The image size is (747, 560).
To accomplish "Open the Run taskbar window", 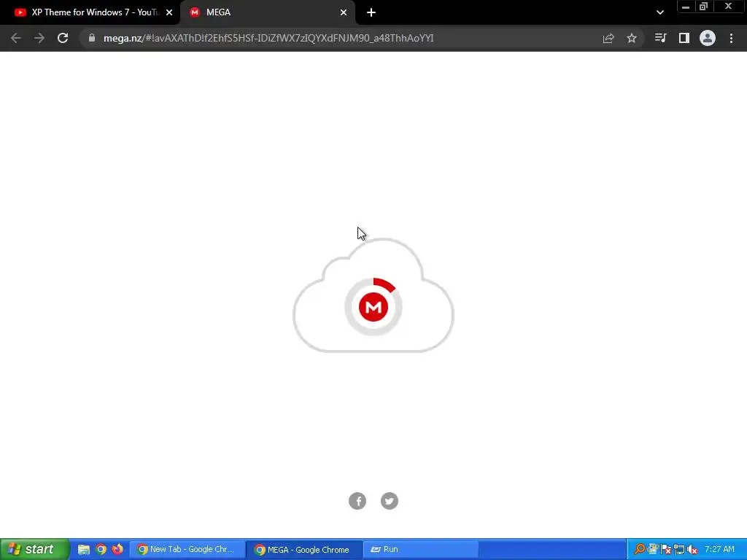I will point(421,550).
